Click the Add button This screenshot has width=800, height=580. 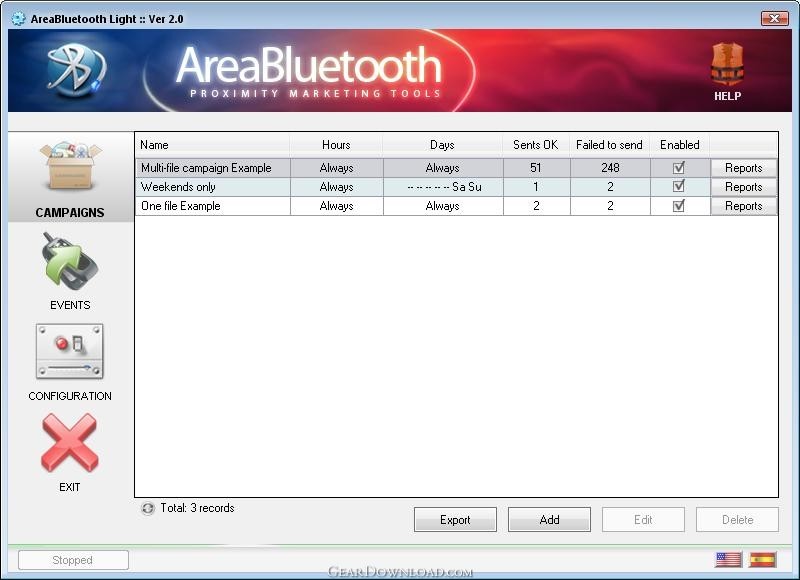(549, 519)
